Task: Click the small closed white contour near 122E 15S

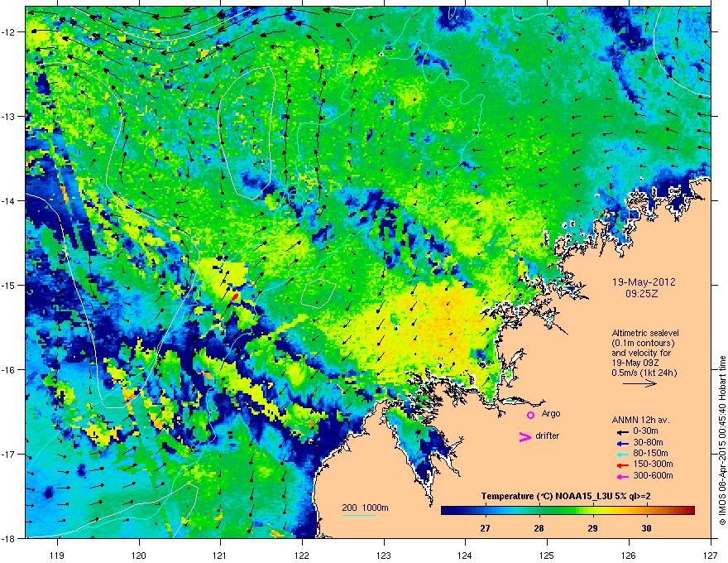Action: click(x=318, y=292)
